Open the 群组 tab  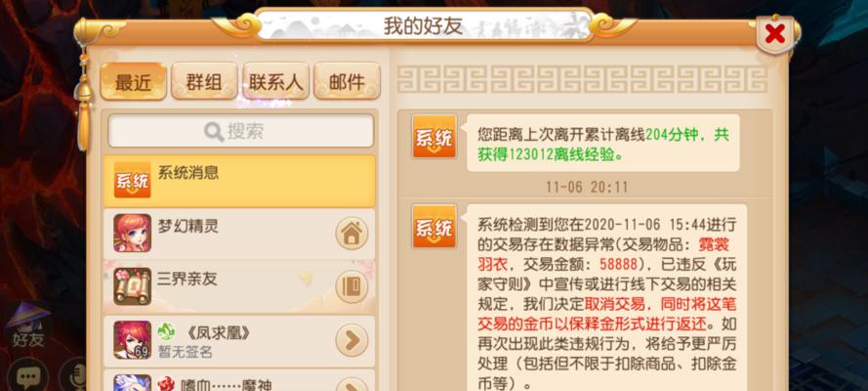(204, 81)
